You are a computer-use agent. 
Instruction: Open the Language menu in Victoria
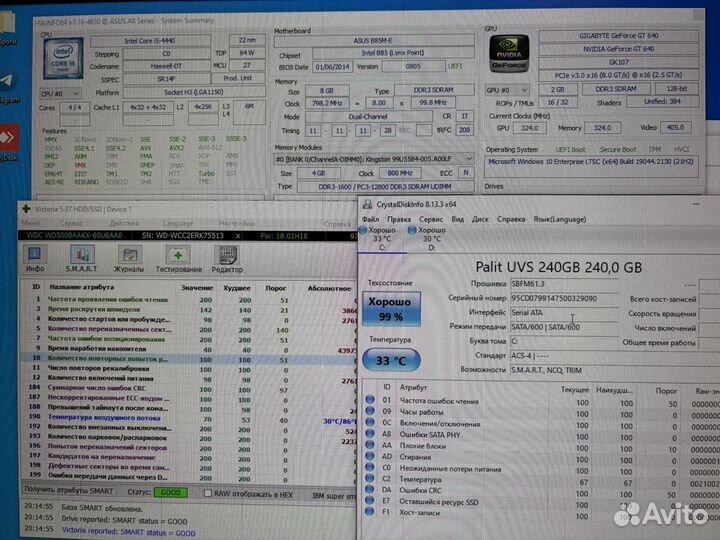pos(178,223)
